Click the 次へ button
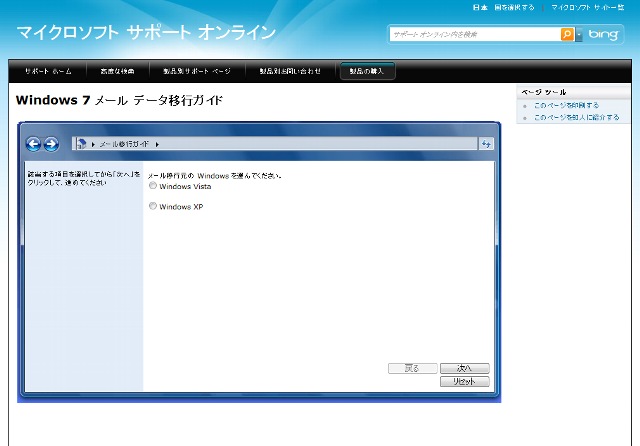This screenshot has width=640, height=446. [x=464, y=368]
